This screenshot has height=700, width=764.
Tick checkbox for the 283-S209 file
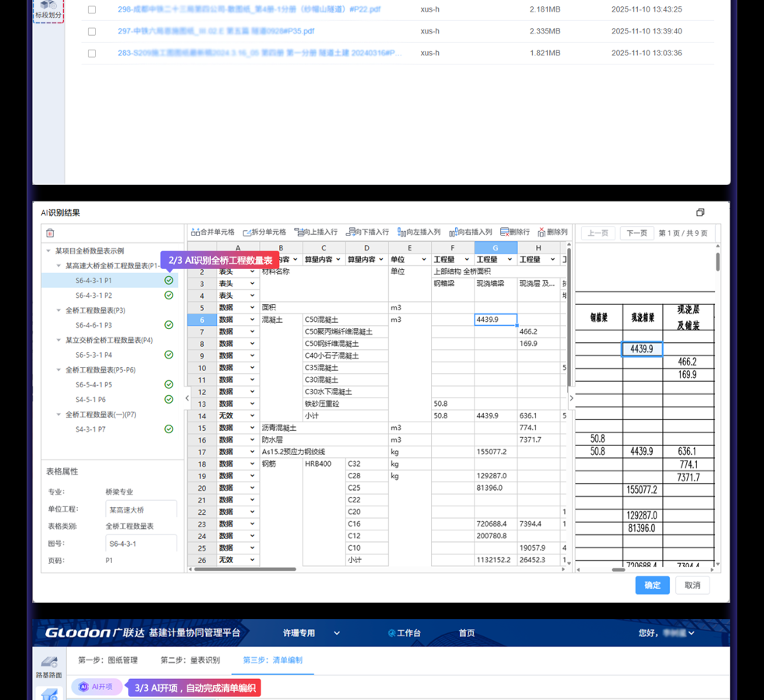tap(92, 54)
